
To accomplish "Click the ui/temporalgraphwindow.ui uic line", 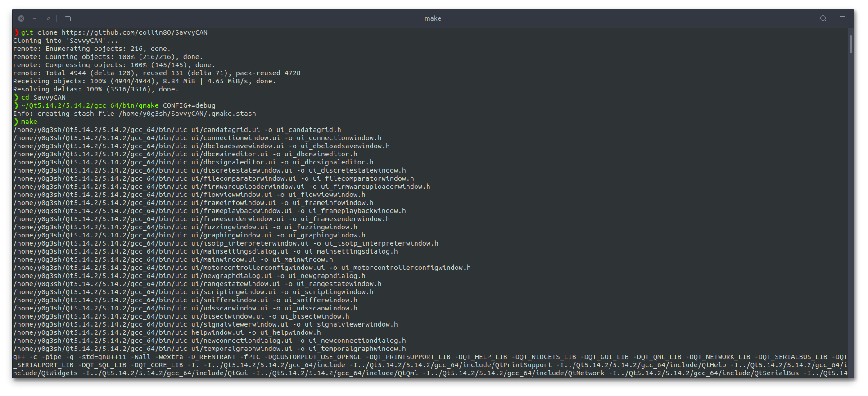I will click(x=209, y=349).
